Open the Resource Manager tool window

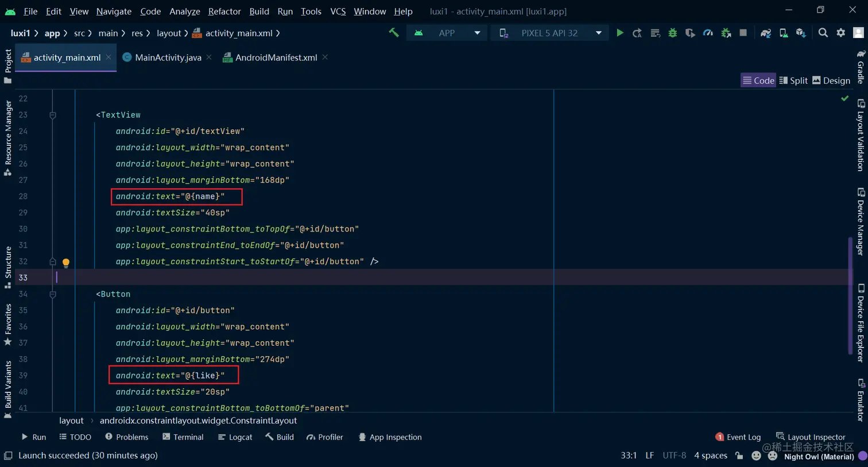click(7, 138)
